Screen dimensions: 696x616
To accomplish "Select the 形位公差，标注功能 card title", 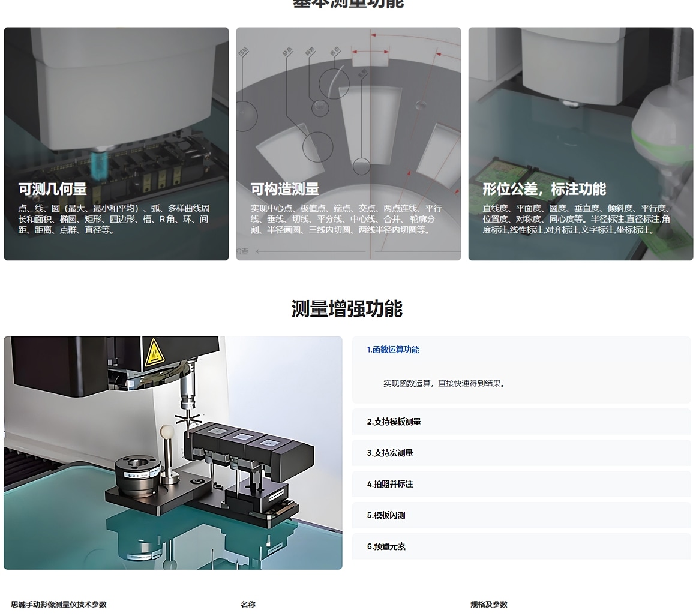I will pos(544,189).
